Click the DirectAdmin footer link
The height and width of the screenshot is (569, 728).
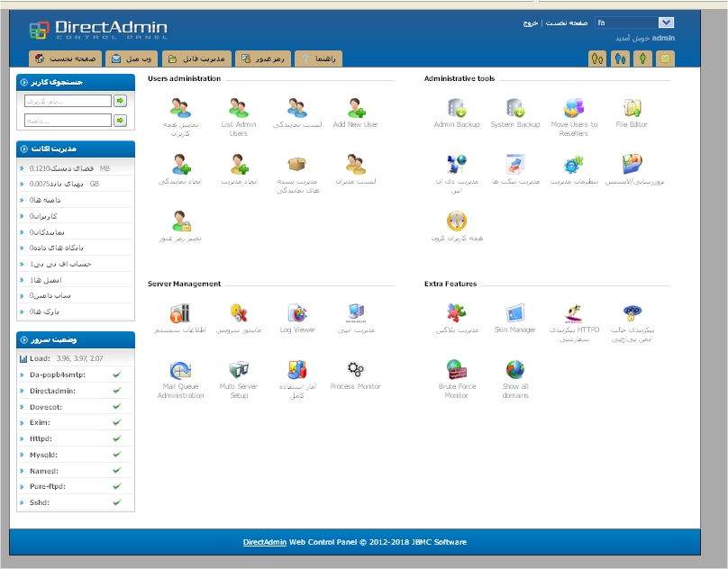(x=265, y=542)
